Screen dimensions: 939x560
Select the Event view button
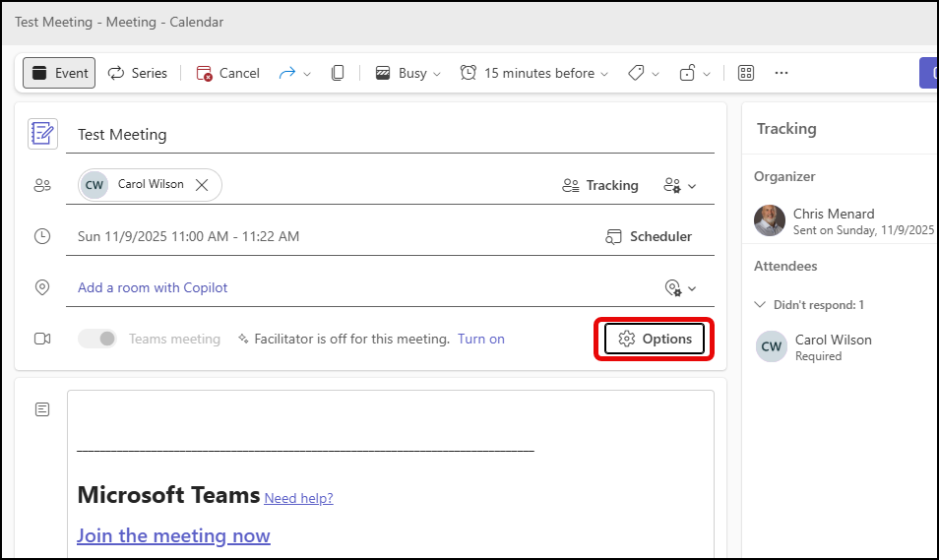coord(59,73)
